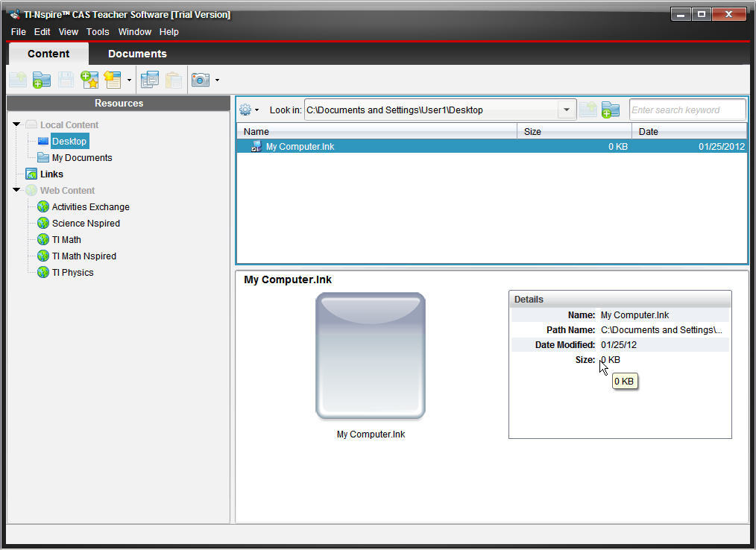Click the bold My Computer.lnk preview heading

[288, 279]
